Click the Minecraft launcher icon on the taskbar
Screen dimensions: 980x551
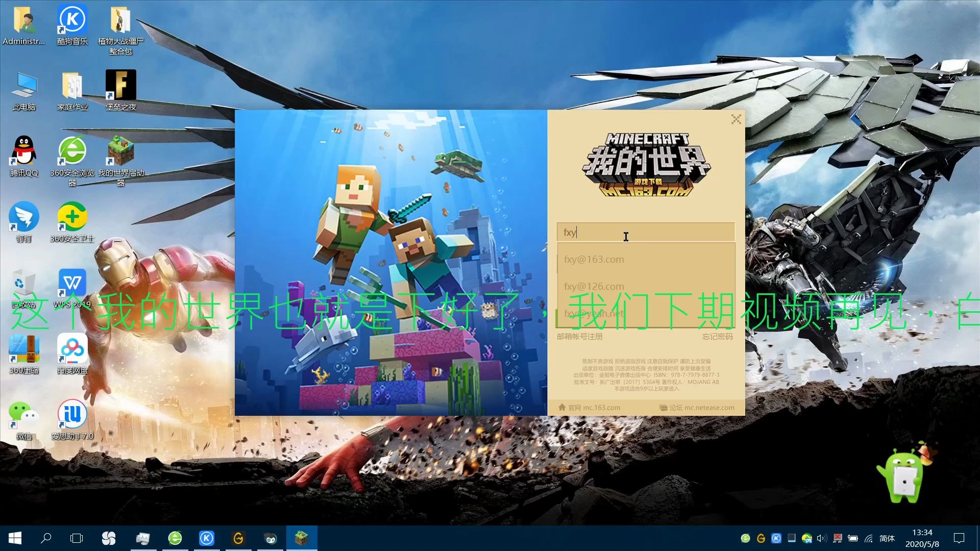pos(302,538)
